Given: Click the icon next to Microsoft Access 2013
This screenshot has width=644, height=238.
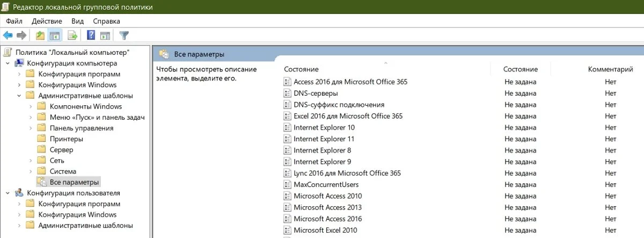Looking at the screenshot, I should 287,207.
